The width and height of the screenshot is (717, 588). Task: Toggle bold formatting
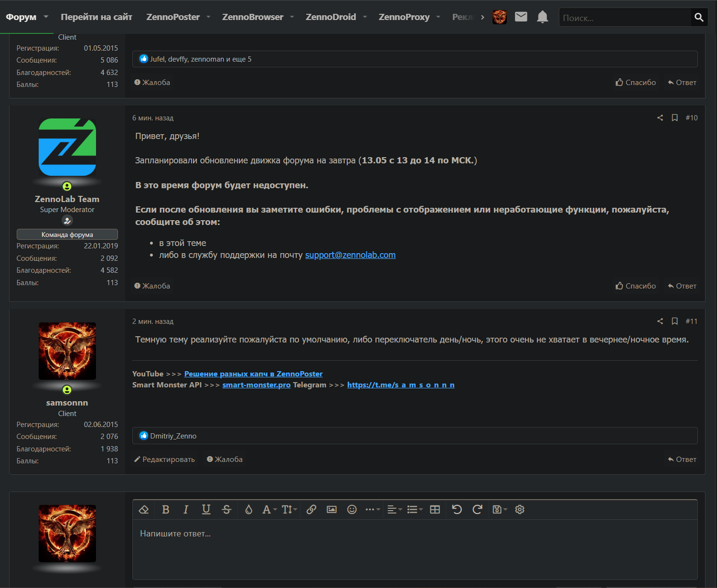click(166, 509)
